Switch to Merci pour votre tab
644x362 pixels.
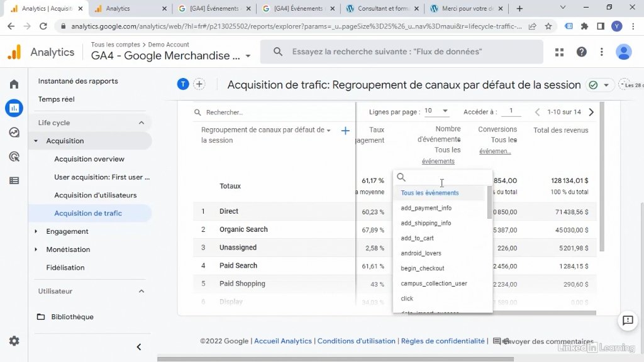pos(467,9)
